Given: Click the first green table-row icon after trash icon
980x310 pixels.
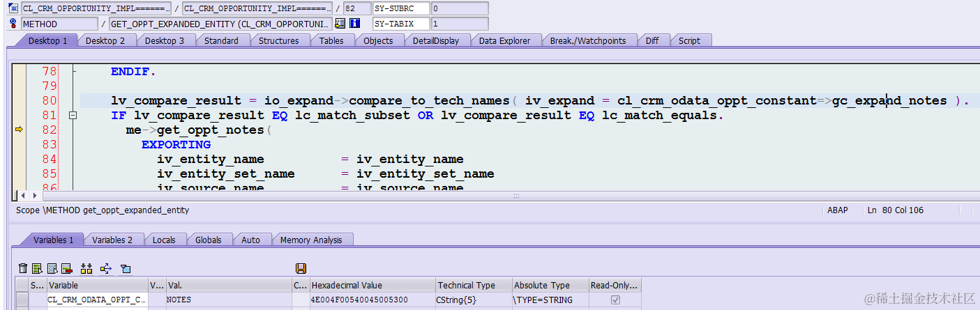Looking at the screenshot, I should point(37,268).
